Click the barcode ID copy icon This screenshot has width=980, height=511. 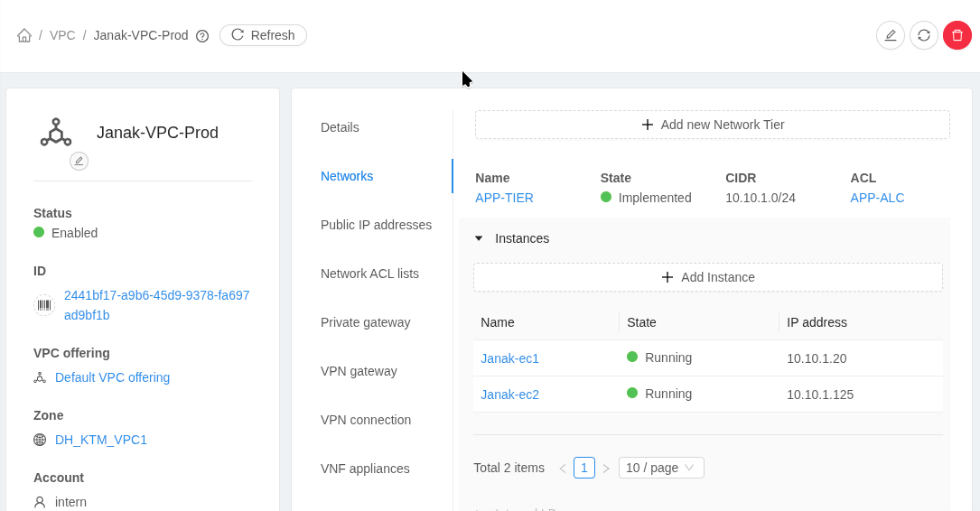tap(44, 305)
